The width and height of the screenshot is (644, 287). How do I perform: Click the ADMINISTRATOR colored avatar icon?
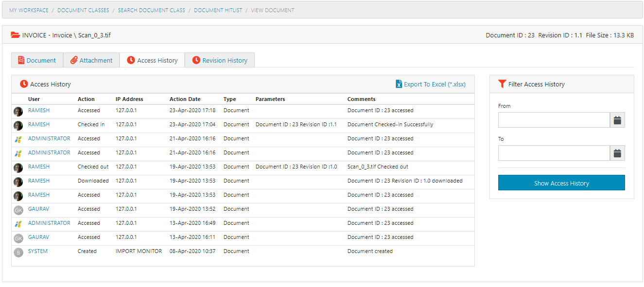[x=18, y=139]
